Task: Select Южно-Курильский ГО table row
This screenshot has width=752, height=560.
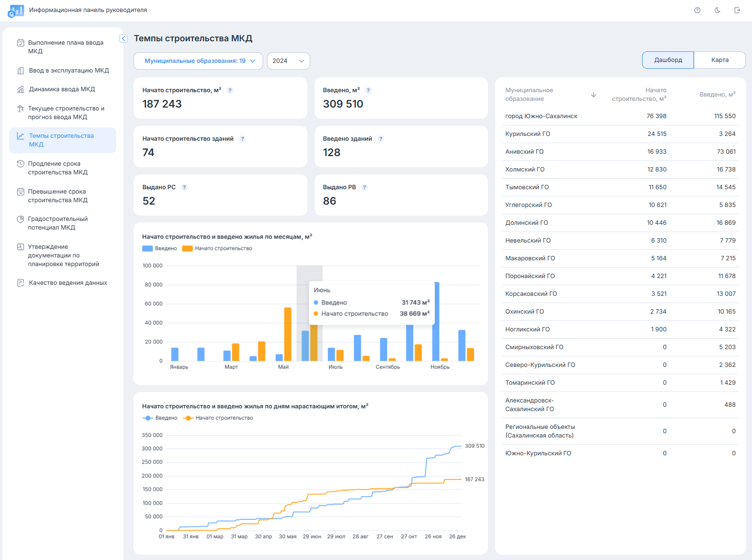Action: point(620,453)
